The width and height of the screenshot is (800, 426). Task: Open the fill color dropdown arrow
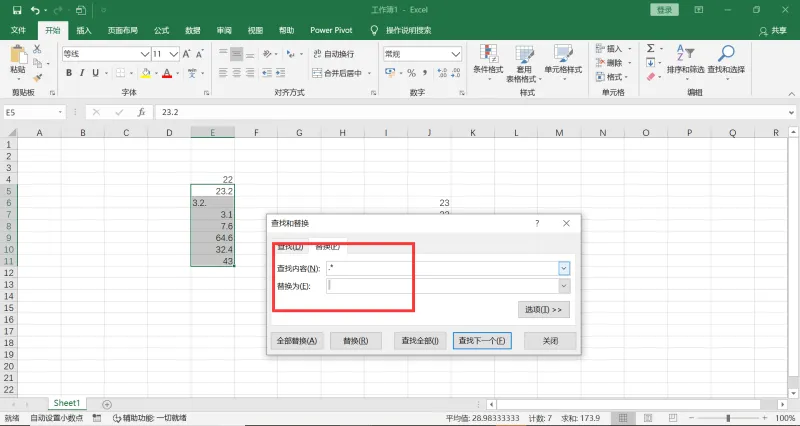coord(156,73)
